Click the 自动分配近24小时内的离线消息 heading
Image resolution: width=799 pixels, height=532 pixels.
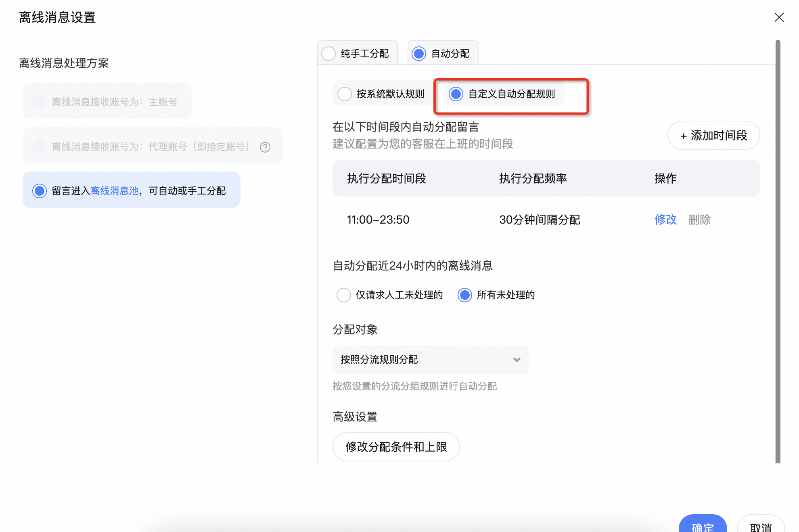point(412,266)
